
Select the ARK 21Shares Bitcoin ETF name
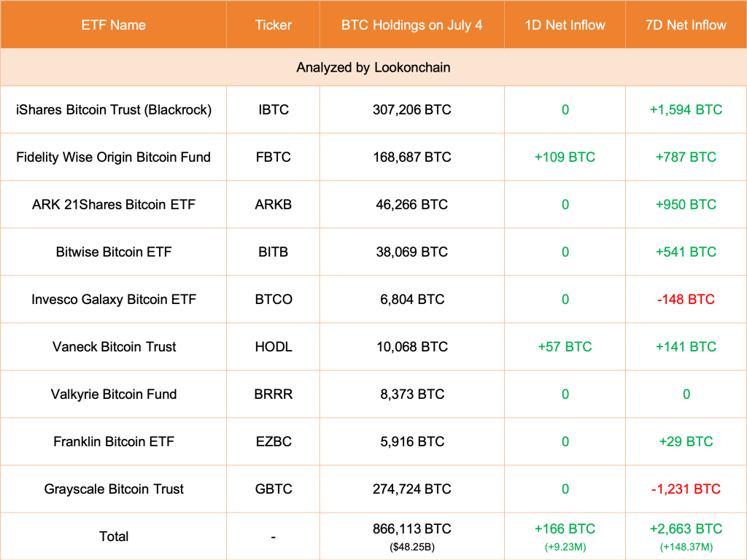coord(114,205)
